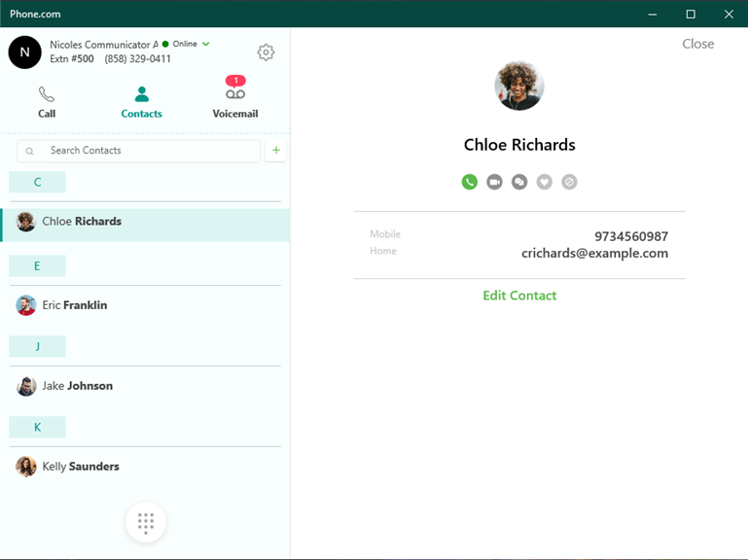Open the Voicemail tab
Viewport: 748px width, 560px height.
pyautogui.click(x=235, y=102)
